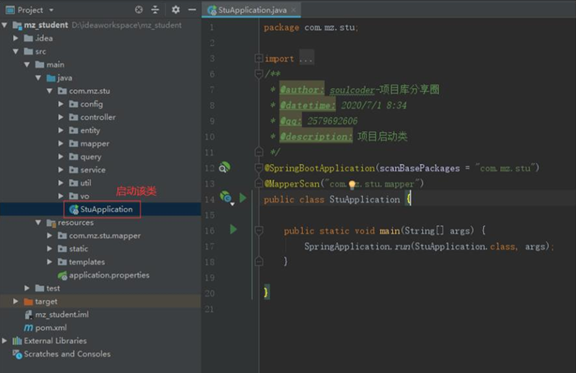Fold the main method at line 16
Viewport: 576px width, 373px height.
point(259,230)
